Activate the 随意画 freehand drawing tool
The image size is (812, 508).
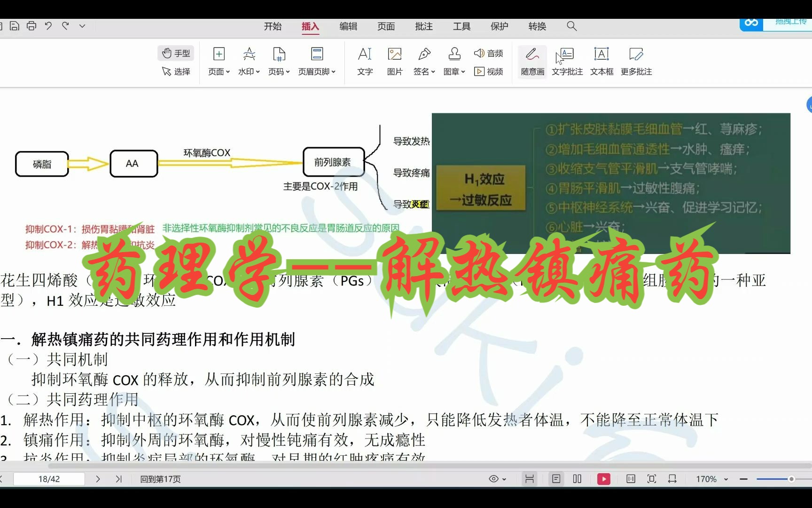point(531,61)
